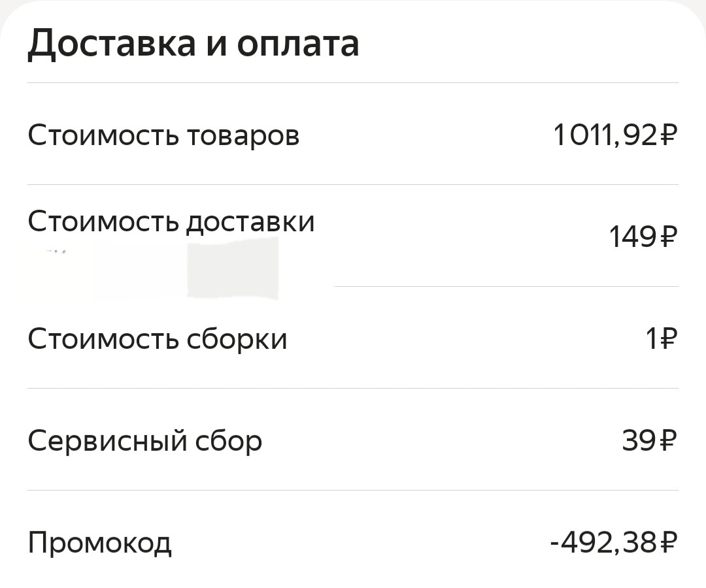Open the "Стоимость доставки" row label
706x588 pixels.
tap(171, 221)
